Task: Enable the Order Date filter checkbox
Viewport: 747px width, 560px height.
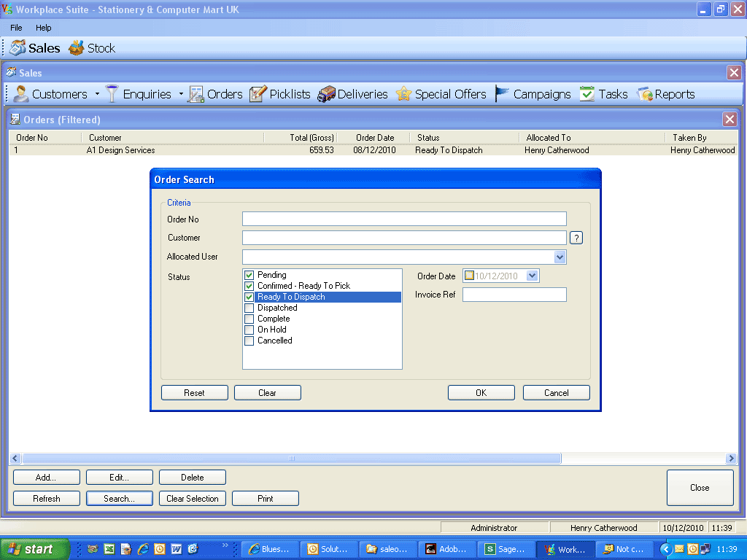Action: point(469,276)
